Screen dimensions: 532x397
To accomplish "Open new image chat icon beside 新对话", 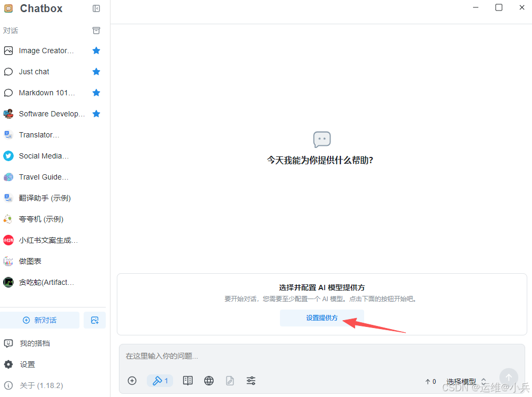I will point(95,320).
